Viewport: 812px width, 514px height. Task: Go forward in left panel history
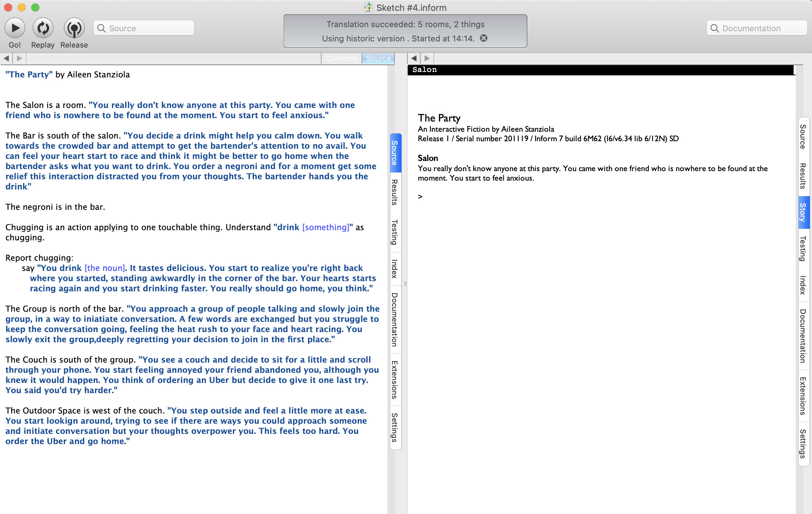point(19,58)
